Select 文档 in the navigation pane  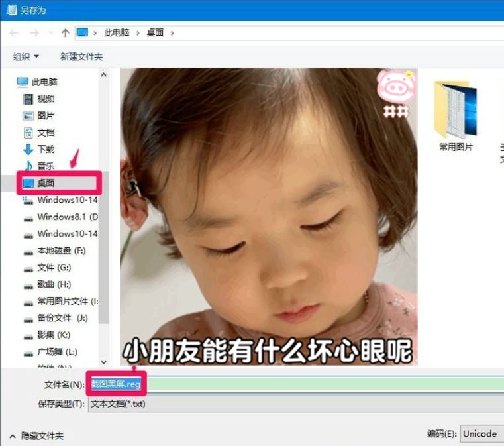coord(46,132)
